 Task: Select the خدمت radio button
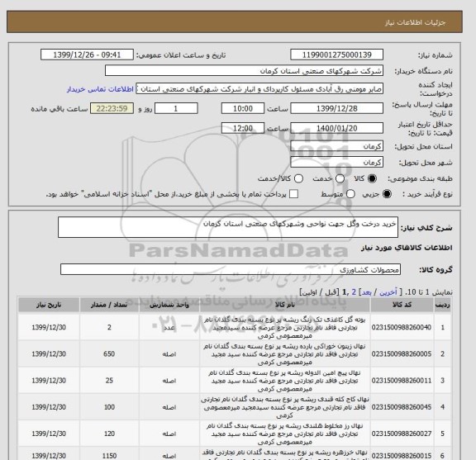[340, 178]
